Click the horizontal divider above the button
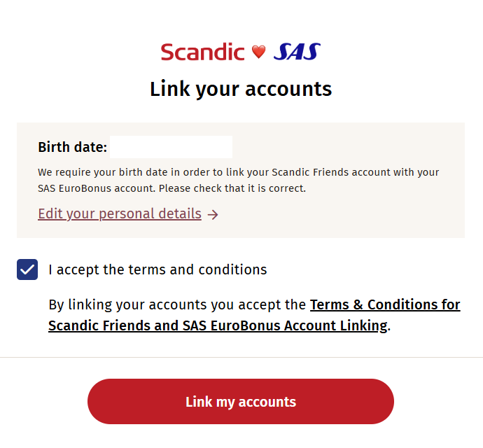This screenshot has width=483, height=448. (x=241, y=358)
